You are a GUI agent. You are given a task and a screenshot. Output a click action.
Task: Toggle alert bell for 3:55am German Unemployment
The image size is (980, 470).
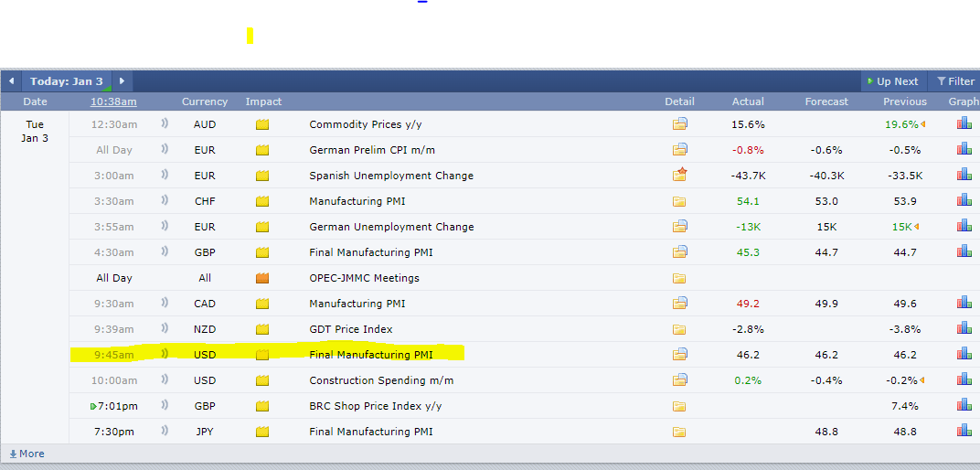(165, 226)
